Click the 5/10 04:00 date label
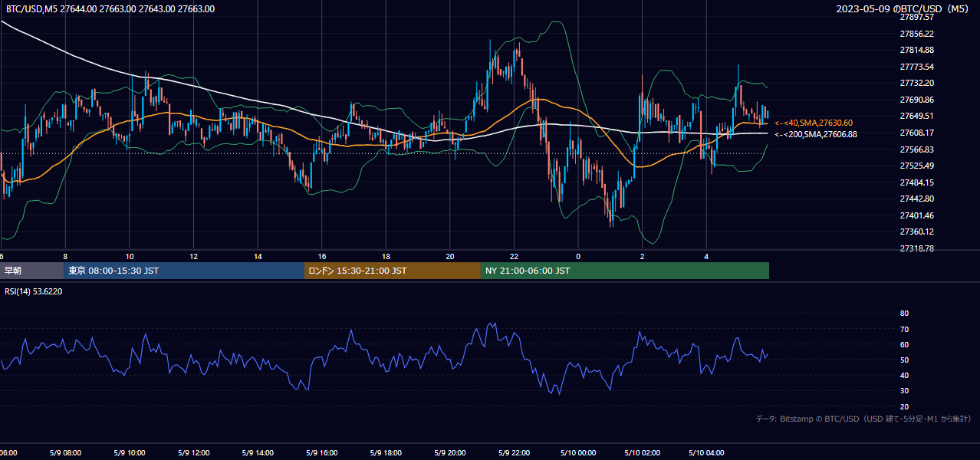980x460 pixels. pyautogui.click(x=706, y=453)
